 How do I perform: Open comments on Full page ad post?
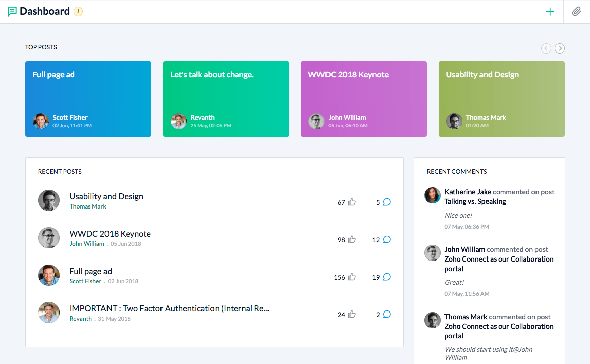click(x=387, y=277)
